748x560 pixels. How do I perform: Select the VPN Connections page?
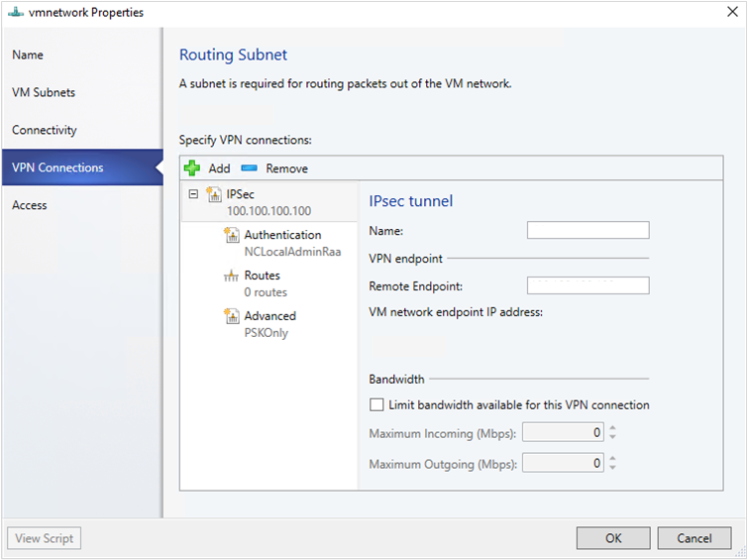coord(82,168)
